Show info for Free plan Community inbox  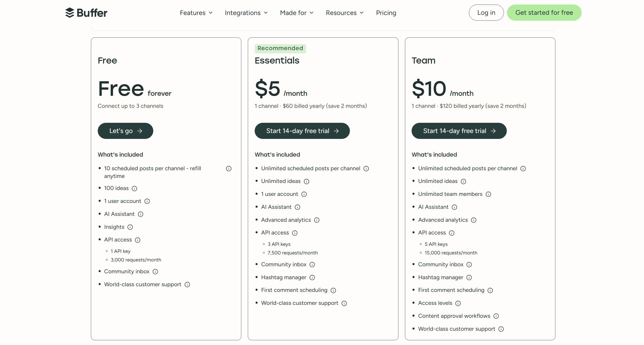coord(155,272)
